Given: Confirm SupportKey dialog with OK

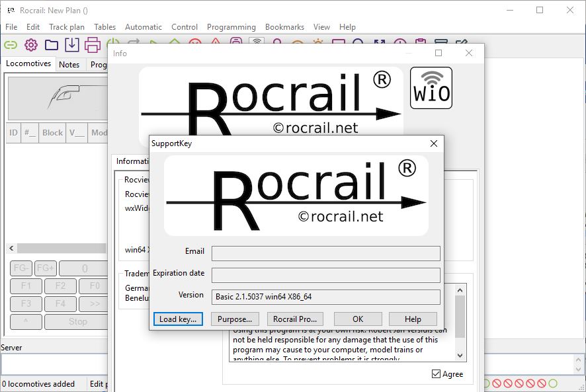Looking at the screenshot, I should click(x=358, y=319).
